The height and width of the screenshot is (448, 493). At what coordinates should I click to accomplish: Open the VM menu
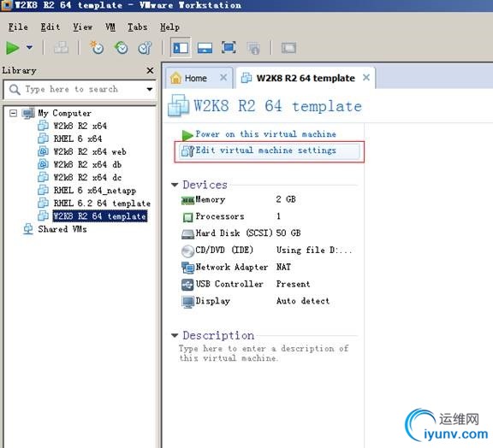point(110,27)
